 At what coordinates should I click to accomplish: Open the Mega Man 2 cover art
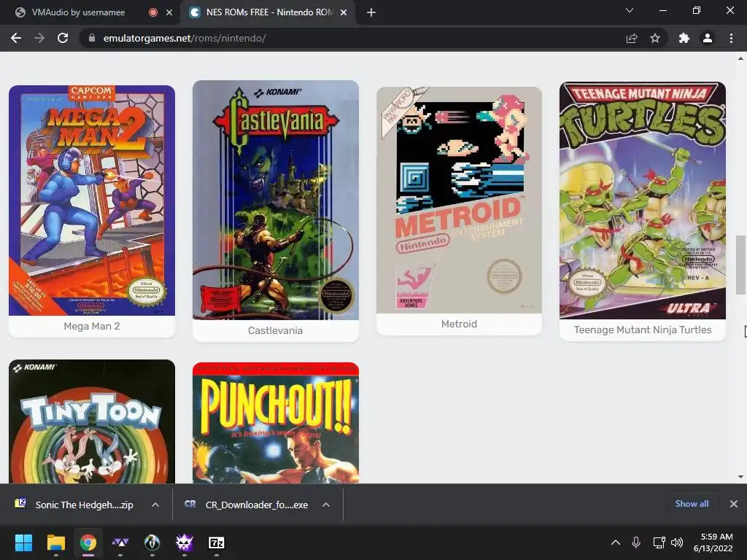click(92, 201)
